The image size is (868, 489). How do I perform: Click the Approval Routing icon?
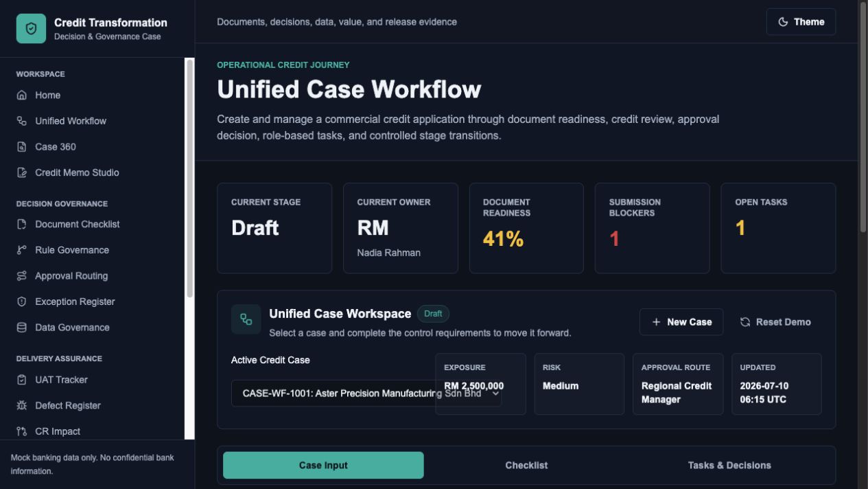22,276
